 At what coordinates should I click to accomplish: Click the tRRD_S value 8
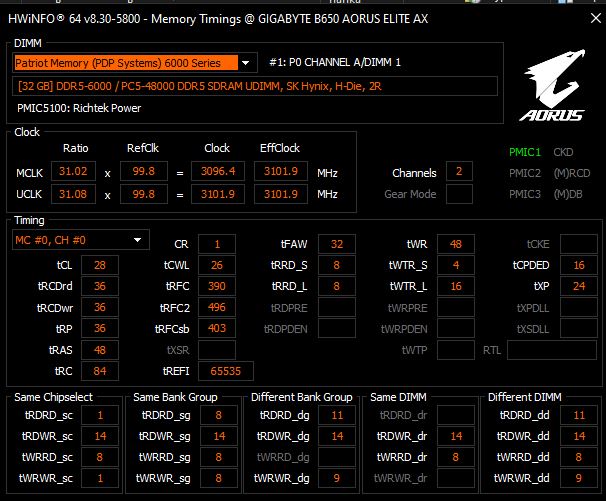click(x=337, y=265)
